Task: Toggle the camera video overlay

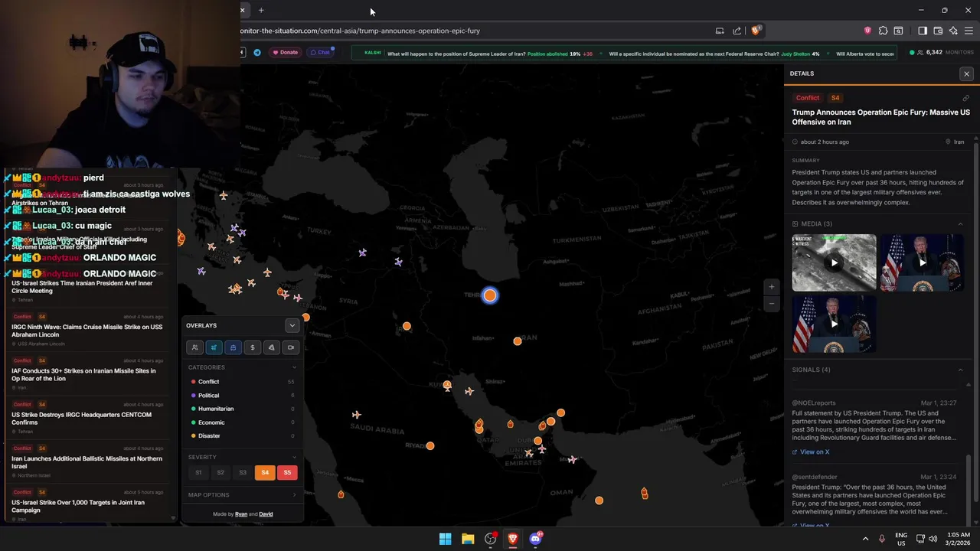Action: [x=290, y=347]
